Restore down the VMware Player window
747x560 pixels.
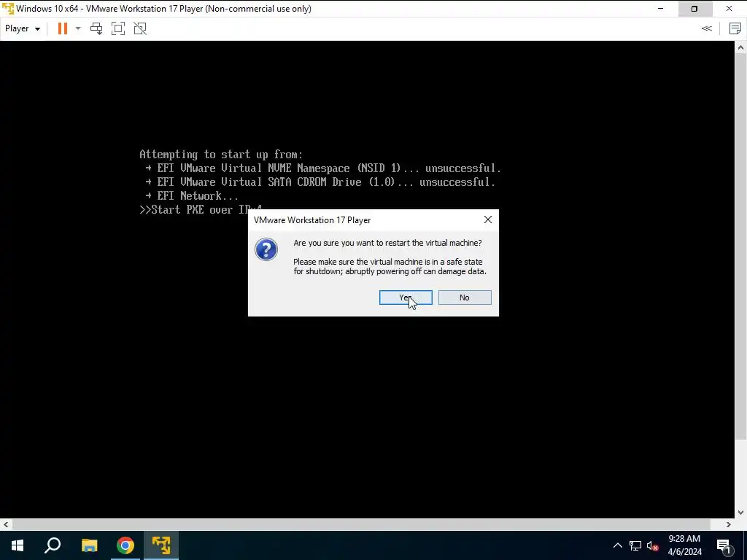pos(694,9)
